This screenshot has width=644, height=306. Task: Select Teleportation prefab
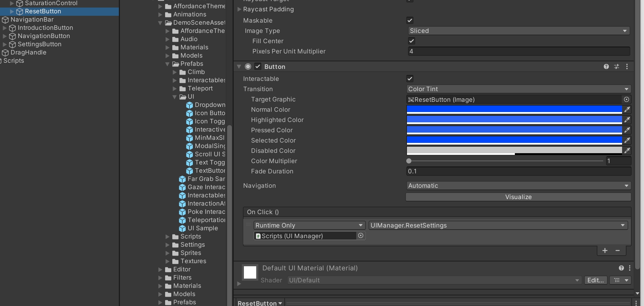tap(202, 220)
